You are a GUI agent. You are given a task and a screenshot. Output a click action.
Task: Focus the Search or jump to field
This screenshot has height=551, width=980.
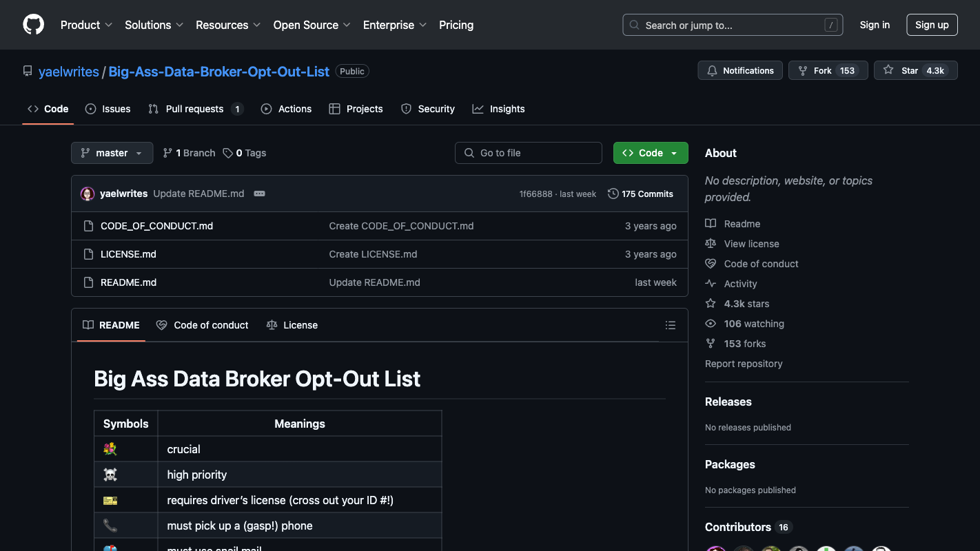pos(734,25)
